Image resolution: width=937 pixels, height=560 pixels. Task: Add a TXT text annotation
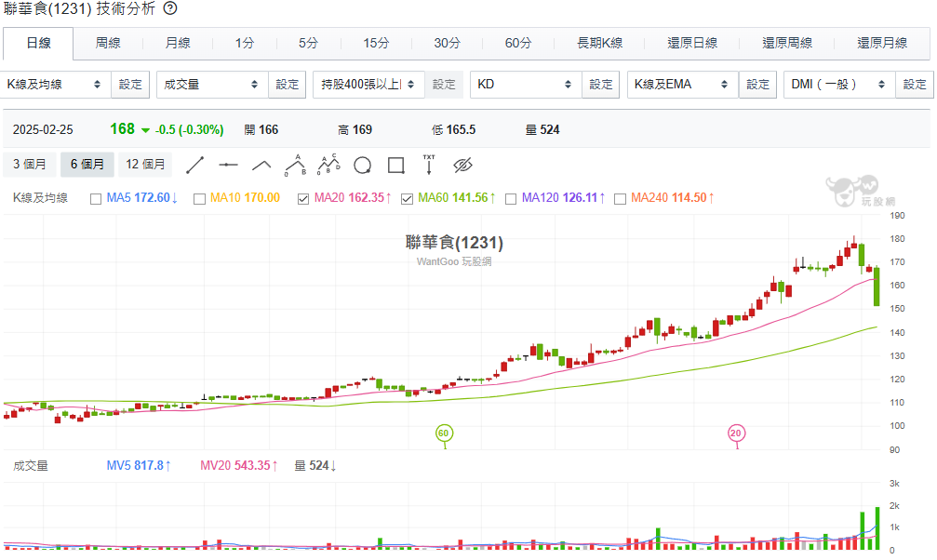(x=429, y=165)
